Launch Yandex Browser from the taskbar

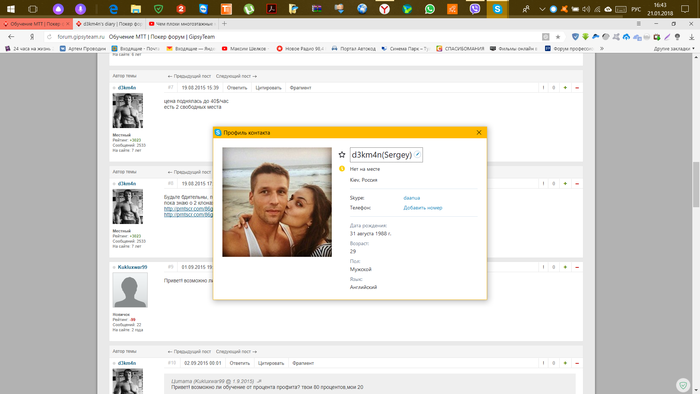384,9
